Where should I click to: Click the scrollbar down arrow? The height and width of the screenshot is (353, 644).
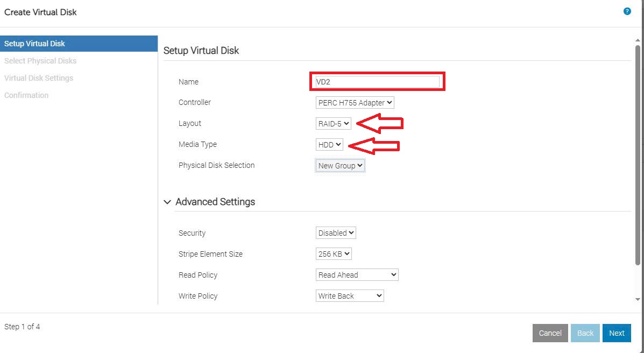point(638,299)
